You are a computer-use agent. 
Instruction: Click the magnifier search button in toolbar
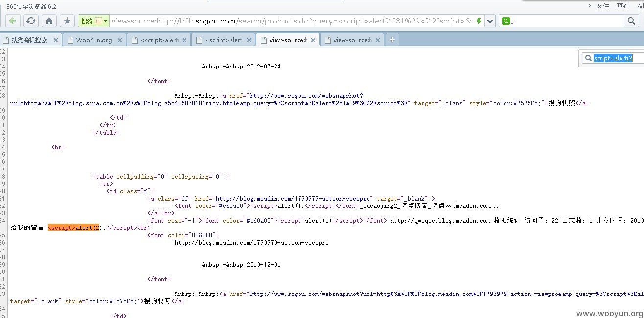pos(632,21)
